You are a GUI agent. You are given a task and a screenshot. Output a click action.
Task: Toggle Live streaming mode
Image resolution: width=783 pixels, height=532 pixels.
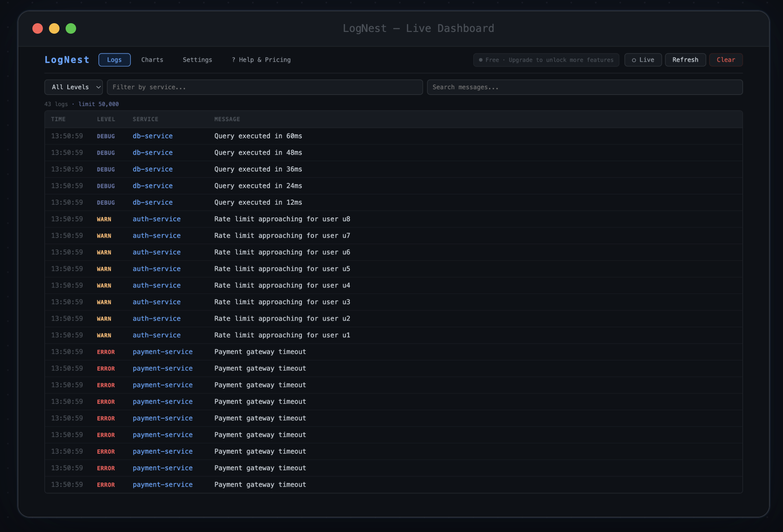[643, 60]
